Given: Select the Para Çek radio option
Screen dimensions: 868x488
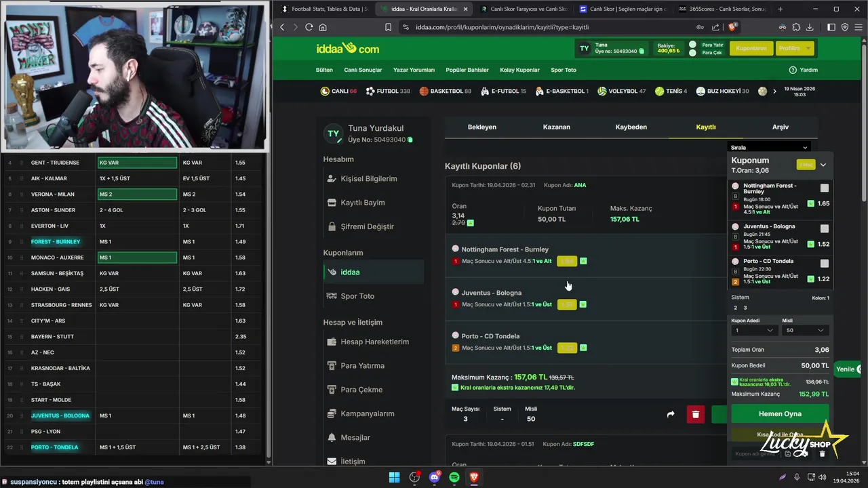Looking at the screenshot, I should pos(692,53).
